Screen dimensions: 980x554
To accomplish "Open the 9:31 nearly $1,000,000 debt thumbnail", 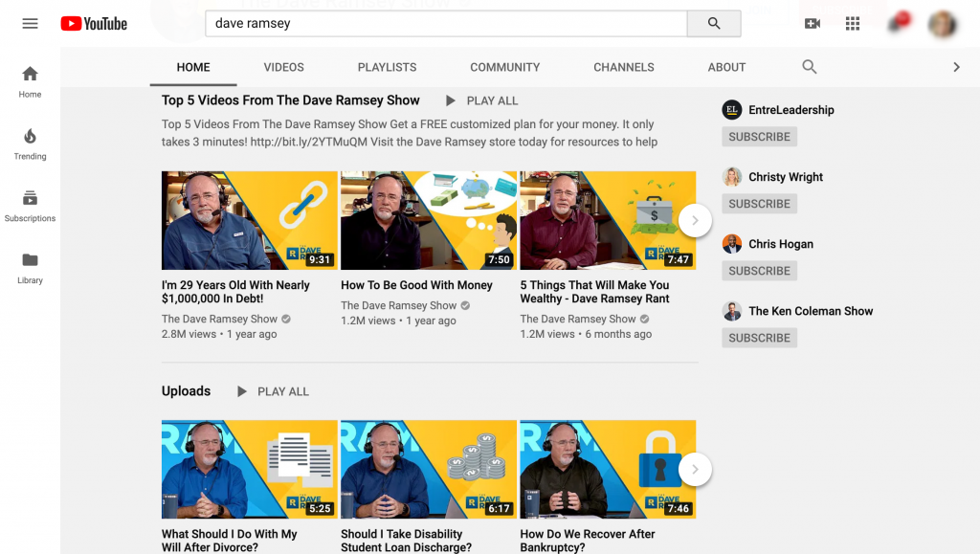I will (250, 220).
